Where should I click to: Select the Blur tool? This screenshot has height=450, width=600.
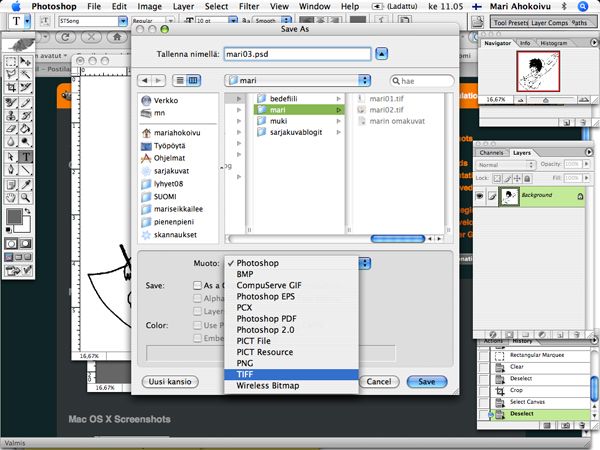click(11, 142)
